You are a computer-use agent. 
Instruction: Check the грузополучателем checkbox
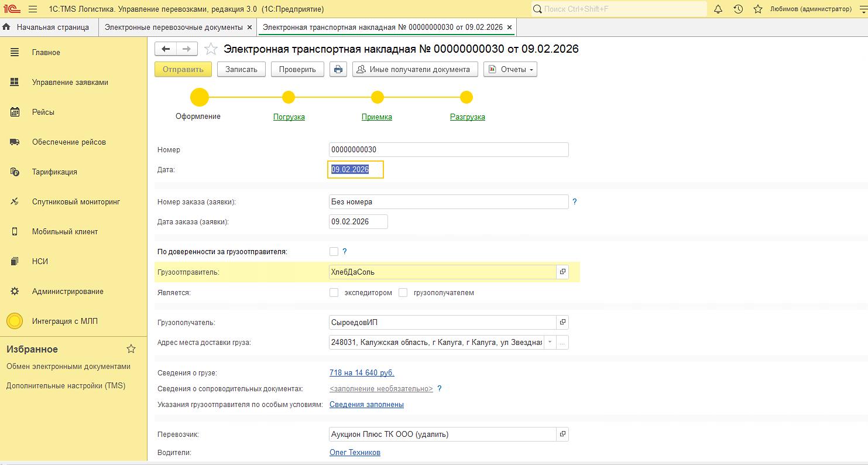(x=403, y=292)
